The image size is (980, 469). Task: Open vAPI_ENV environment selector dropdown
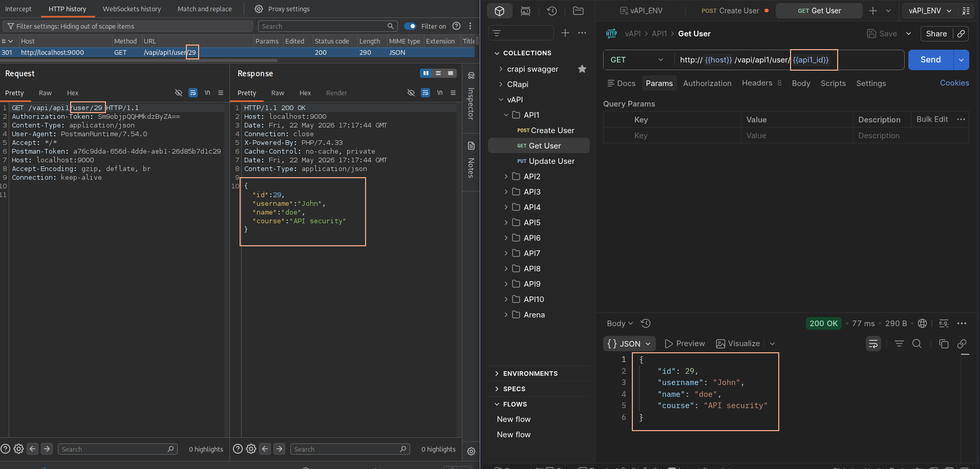point(929,11)
